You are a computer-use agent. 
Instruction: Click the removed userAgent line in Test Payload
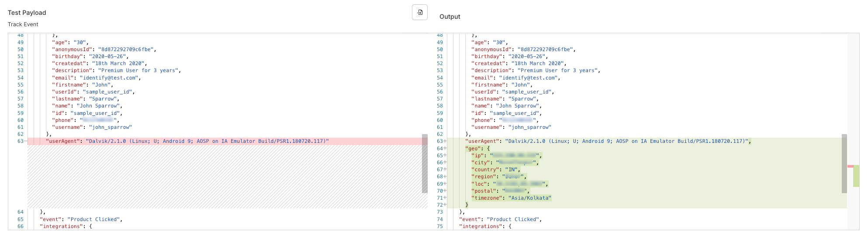click(x=228, y=141)
